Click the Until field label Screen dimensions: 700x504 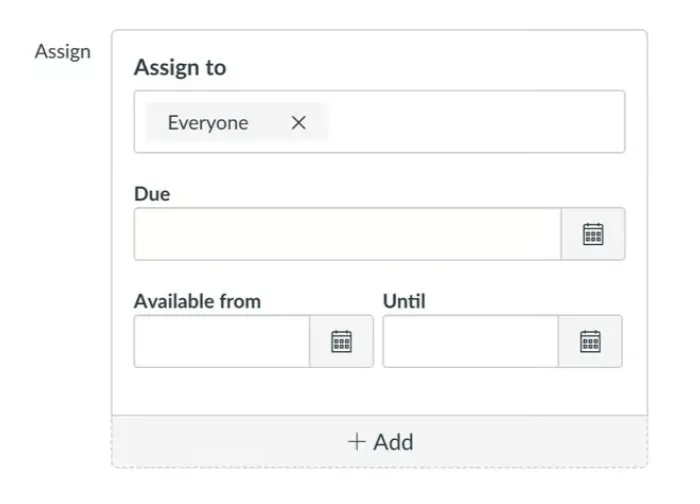(x=404, y=301)
